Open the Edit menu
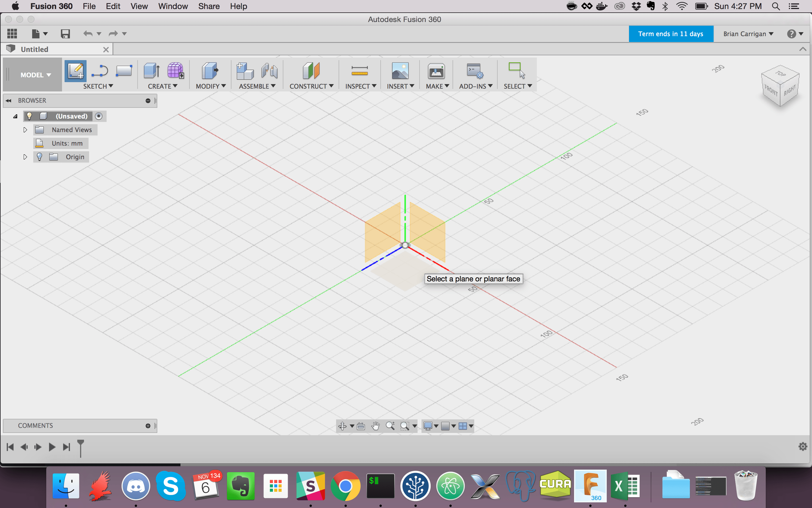This screenshot has width=812, height=508. pos(113,6)
